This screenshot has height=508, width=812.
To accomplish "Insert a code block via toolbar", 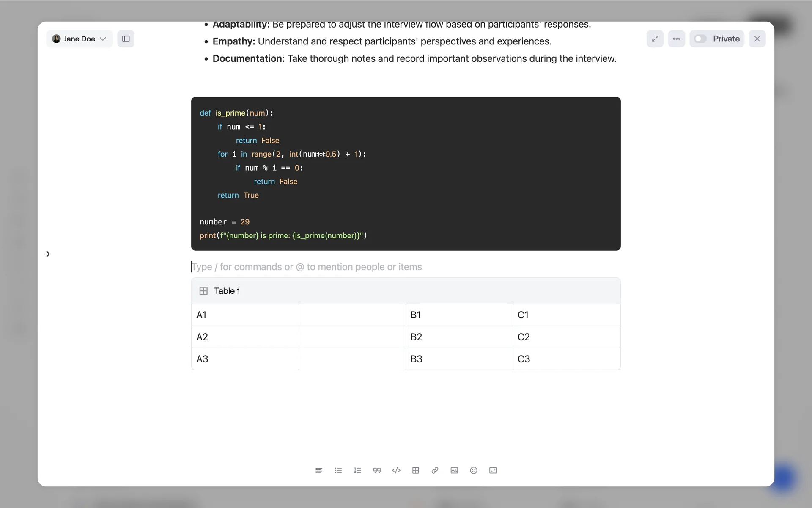I will 396,470.
